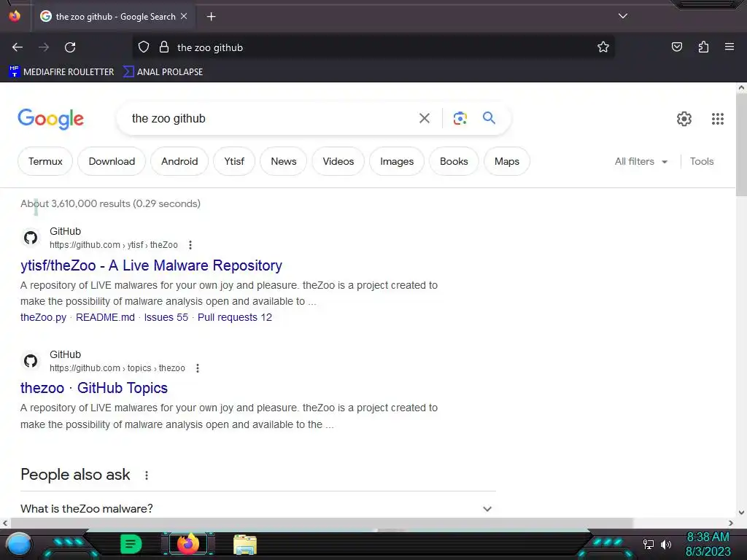Click GitHub favicon of topics result
The height and width of the screenshot is (560, 747).
coord(31,361)
